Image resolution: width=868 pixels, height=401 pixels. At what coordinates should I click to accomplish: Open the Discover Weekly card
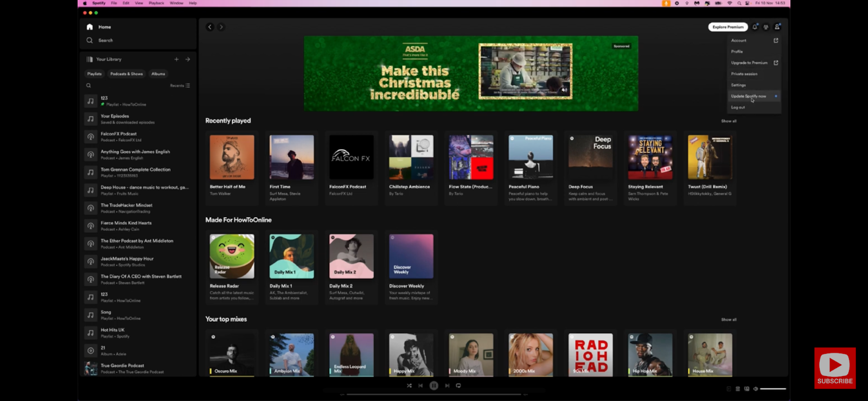(x=411, y=266)
